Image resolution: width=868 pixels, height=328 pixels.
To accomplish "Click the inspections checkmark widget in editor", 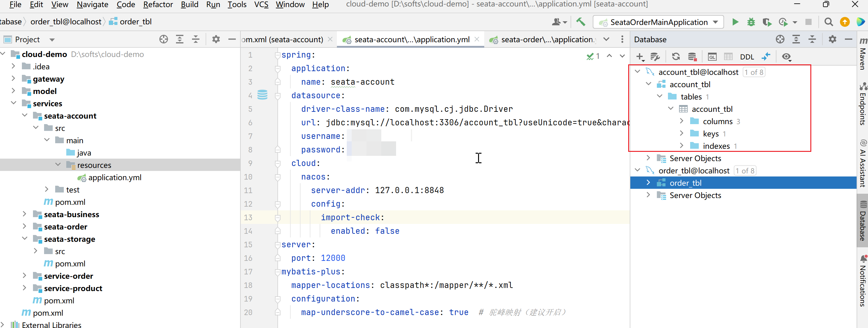I will tap(593, 56).
